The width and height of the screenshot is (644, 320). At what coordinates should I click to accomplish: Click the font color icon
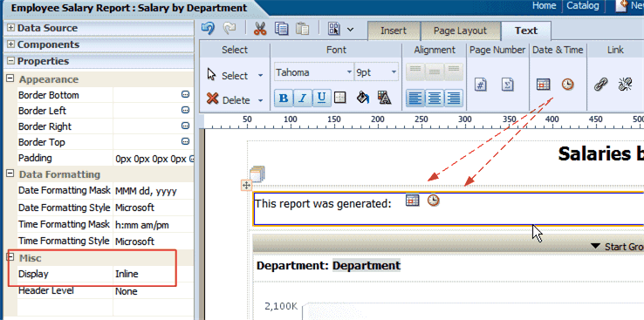[385, 98]
